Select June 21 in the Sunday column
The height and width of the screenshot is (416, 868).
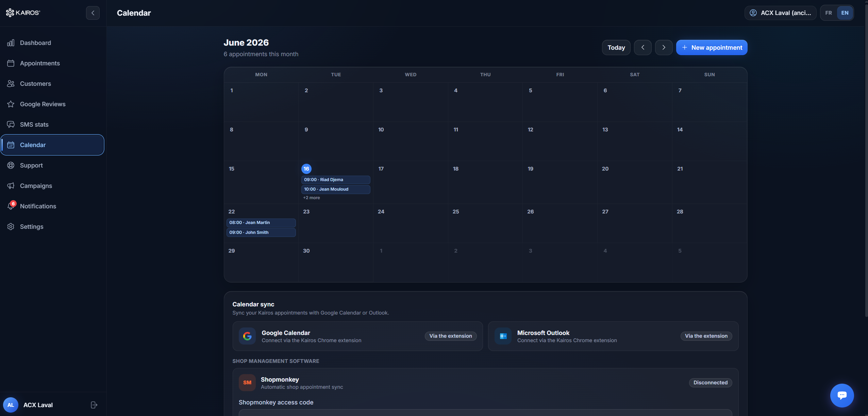pyautogui.click(x=709, y=182)
